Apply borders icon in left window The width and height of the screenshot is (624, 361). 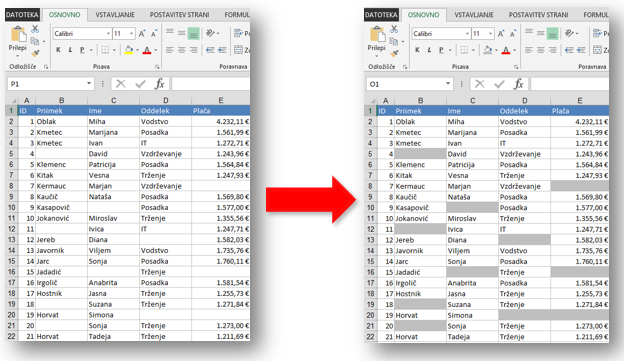point(105,50)
